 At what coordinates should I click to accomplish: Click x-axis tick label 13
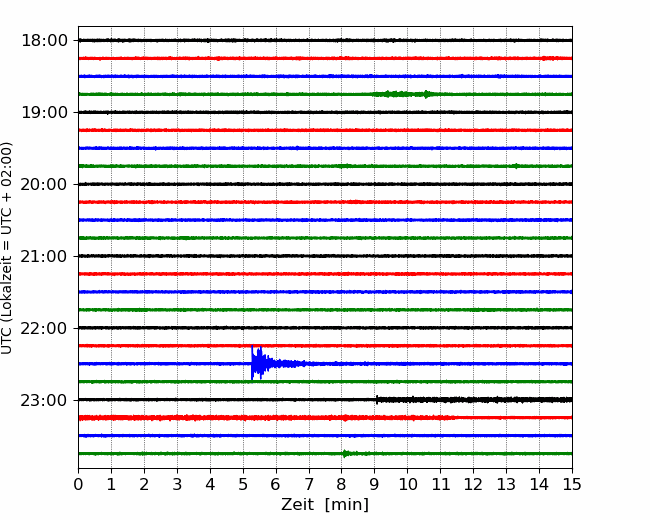(507, 484)
